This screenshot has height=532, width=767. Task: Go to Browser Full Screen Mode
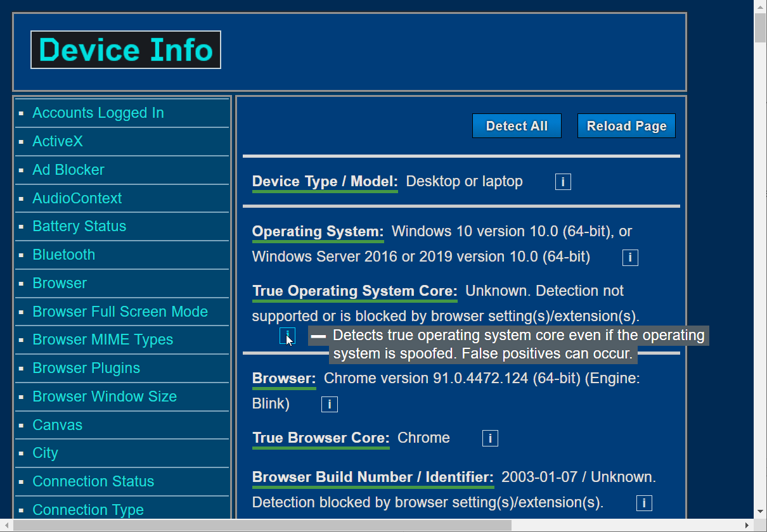coord(120,312)
